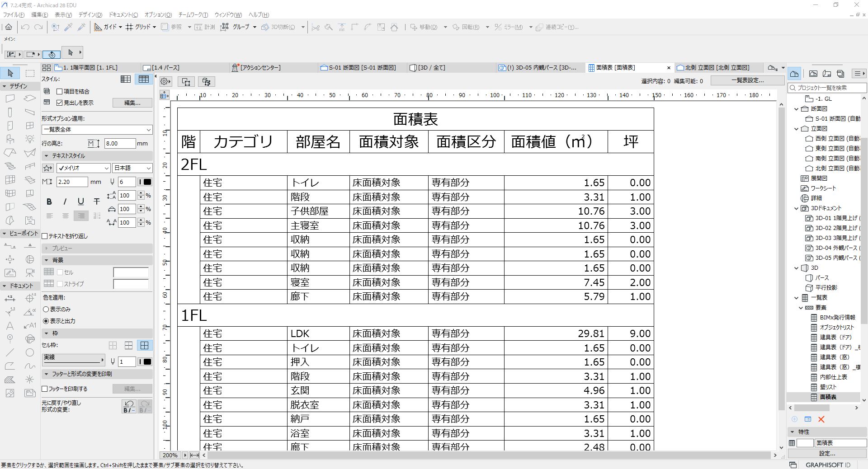Choose the Object chair tool icon
This screenshot has height=469, width=868.
[x=10, y=139]
